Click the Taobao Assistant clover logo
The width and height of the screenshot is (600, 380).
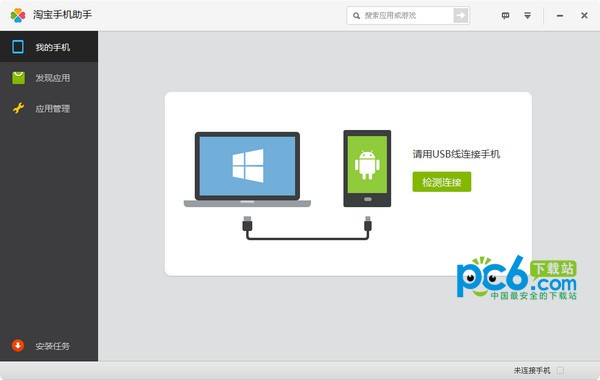coord(18,15)
